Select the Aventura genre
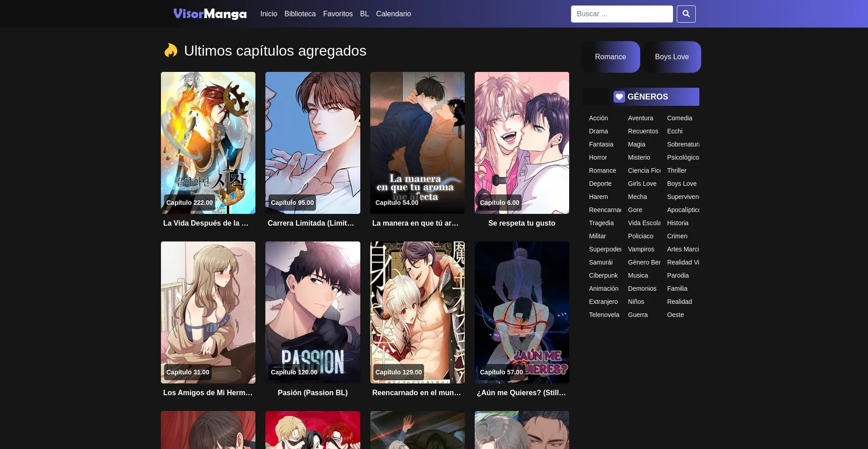 tap(641, 118)
